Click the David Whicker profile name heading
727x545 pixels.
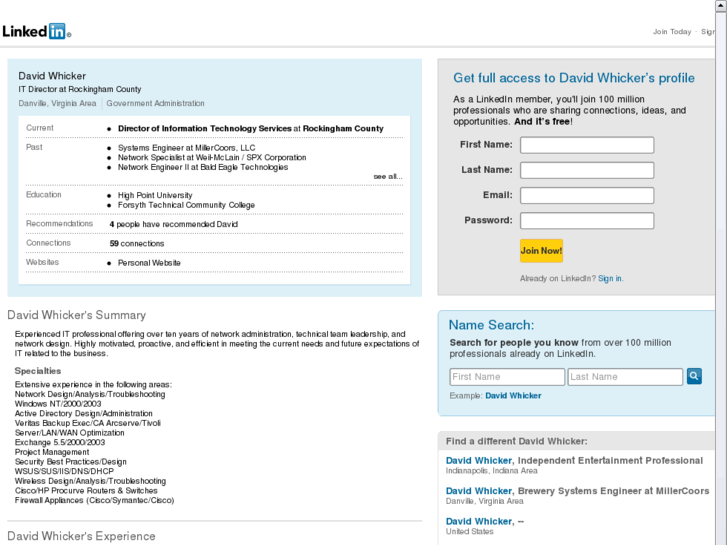tap(52, 76)
